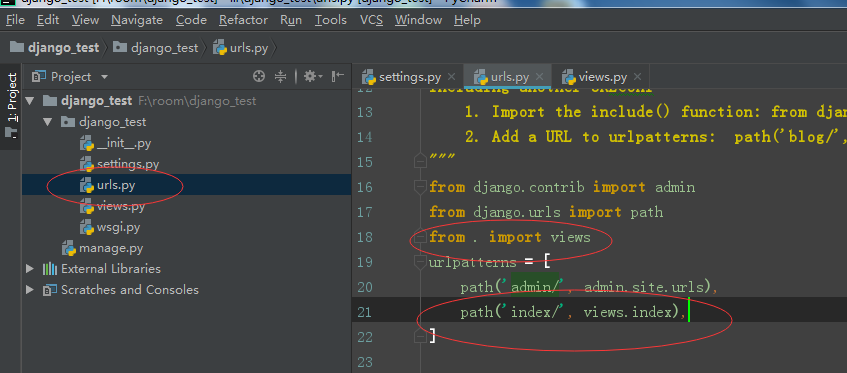
Task: Select wsgi.py in the project tree
Action: [x=110, y=227]
